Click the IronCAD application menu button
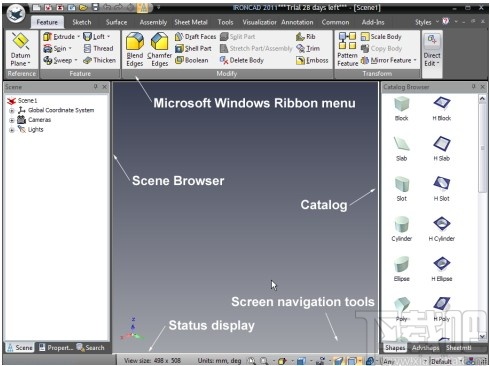The width and height of the screenshot is (490, 366). (x=16, y=14)
